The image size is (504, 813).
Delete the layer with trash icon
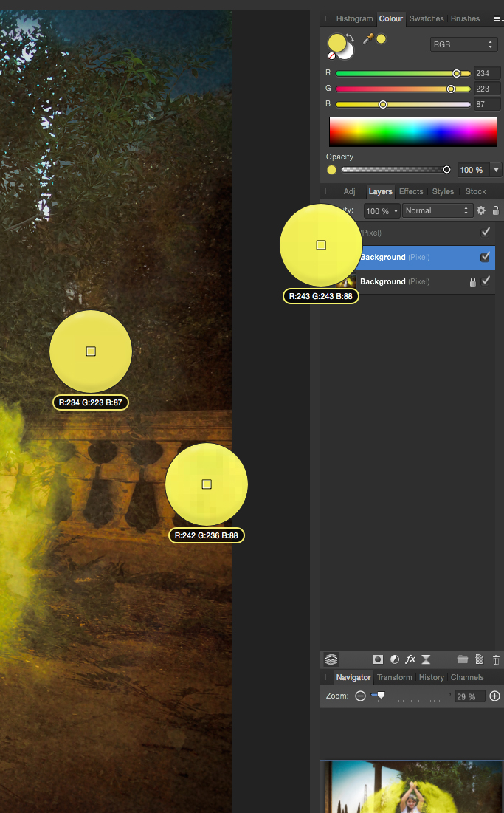coord(496,659)
